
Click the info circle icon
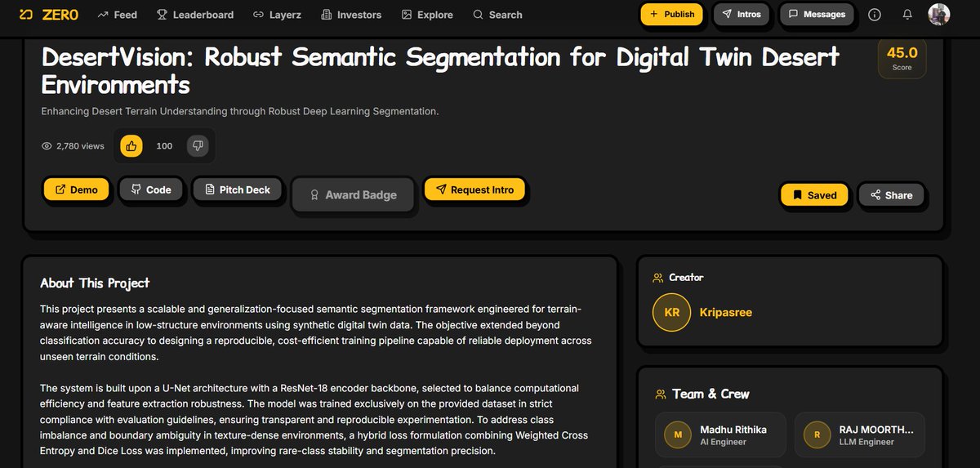(x=875, y=15)
